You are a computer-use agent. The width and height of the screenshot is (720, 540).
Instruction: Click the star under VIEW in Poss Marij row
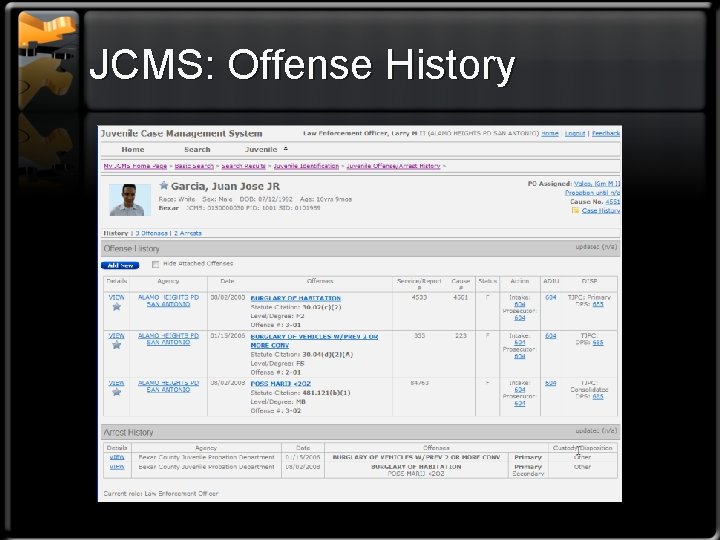[x=117, y=392]
